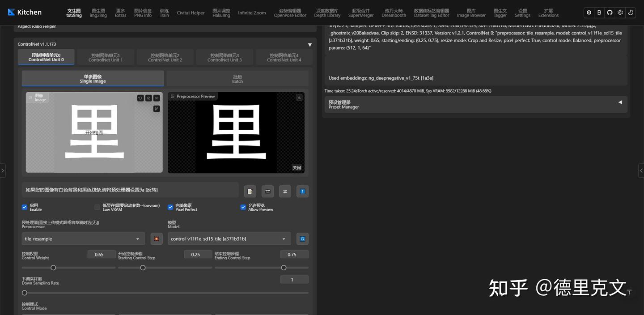
Task: Toggle theme with the moon icon
Action: click(x=631, y=12)
